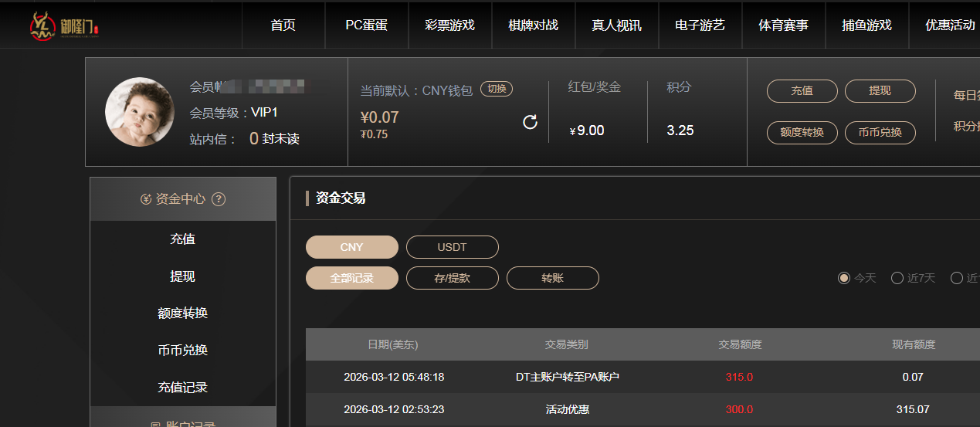Screen dimensions: 980x427
Task: Filter records by 转账
Action: (x=553, y=278)
